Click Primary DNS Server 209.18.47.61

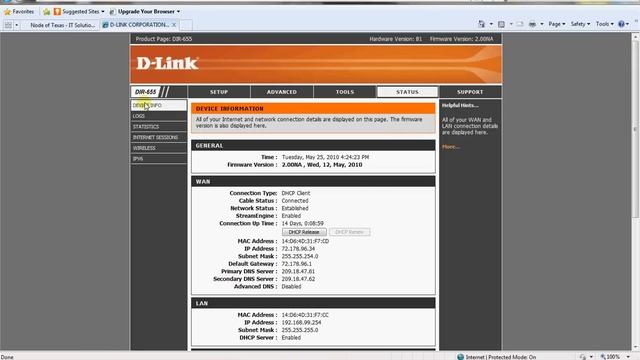tap(298, 271)
